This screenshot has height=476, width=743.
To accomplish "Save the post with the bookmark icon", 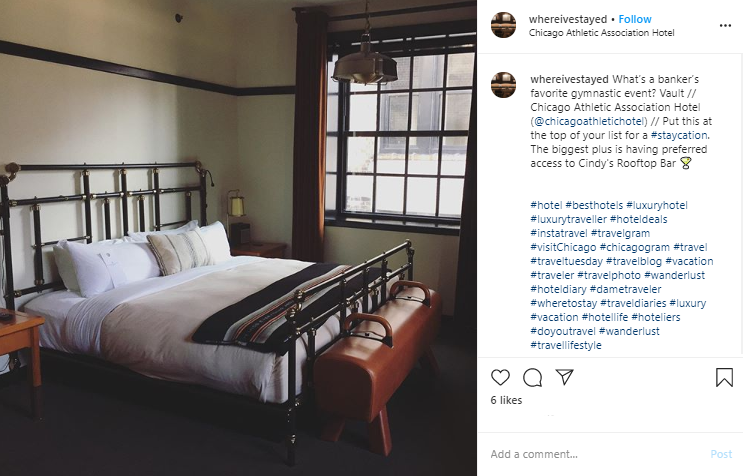I will pyautogui.click(x=724, y=377).
